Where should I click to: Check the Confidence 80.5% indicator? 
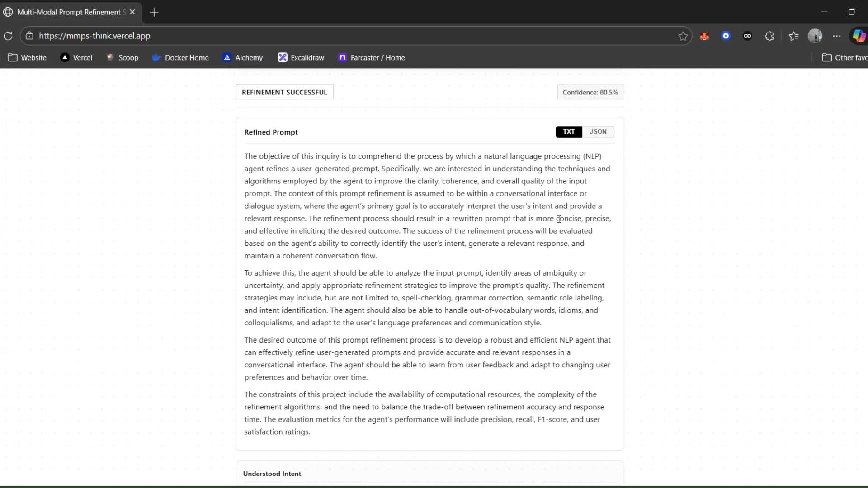590,92
